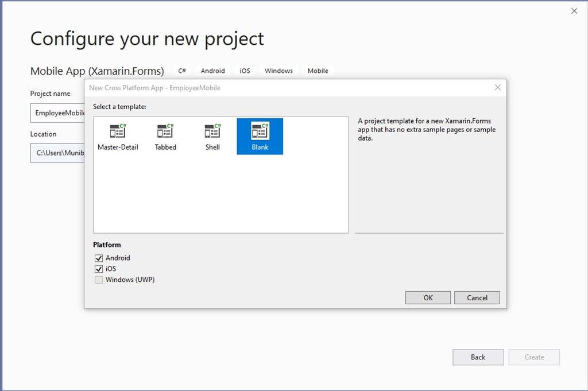Close the Configure your new project window
This screenshot has width=588, height=391.
click(574, 11)
